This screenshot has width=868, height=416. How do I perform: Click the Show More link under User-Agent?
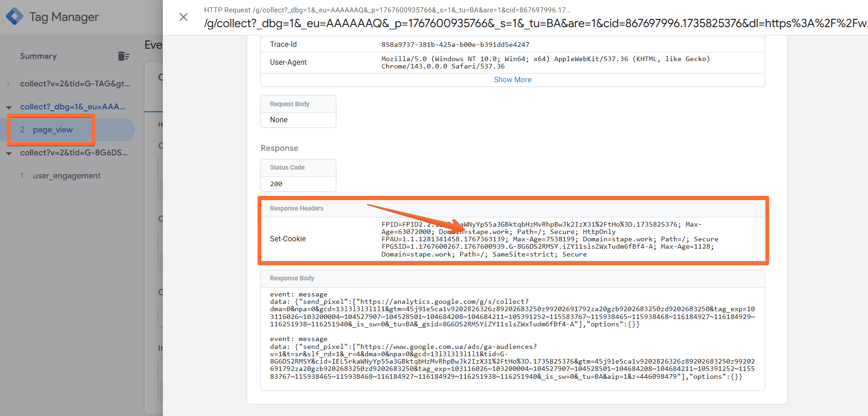click(x=512, y=80)
